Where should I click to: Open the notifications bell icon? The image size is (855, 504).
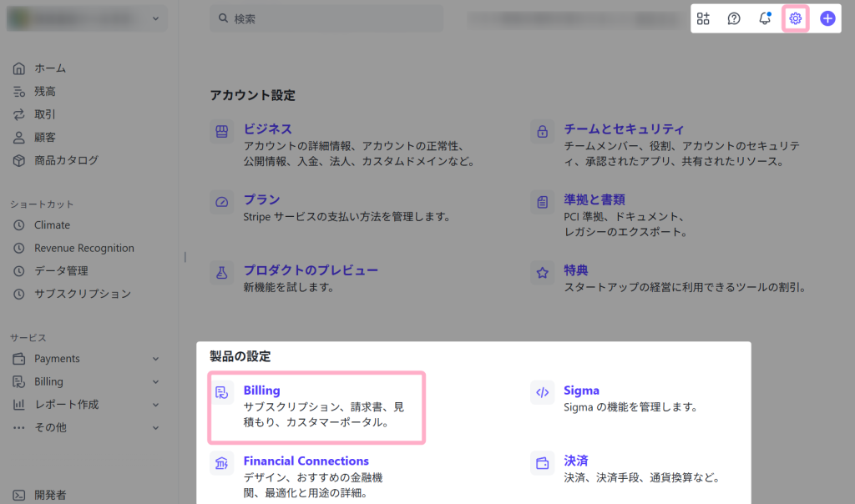click(765, 18)
